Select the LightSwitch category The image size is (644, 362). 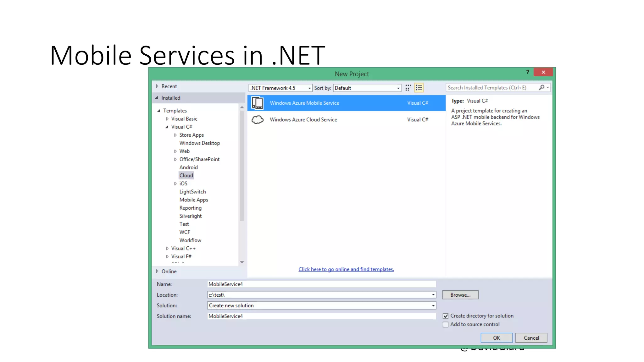[x=193, y=192]
